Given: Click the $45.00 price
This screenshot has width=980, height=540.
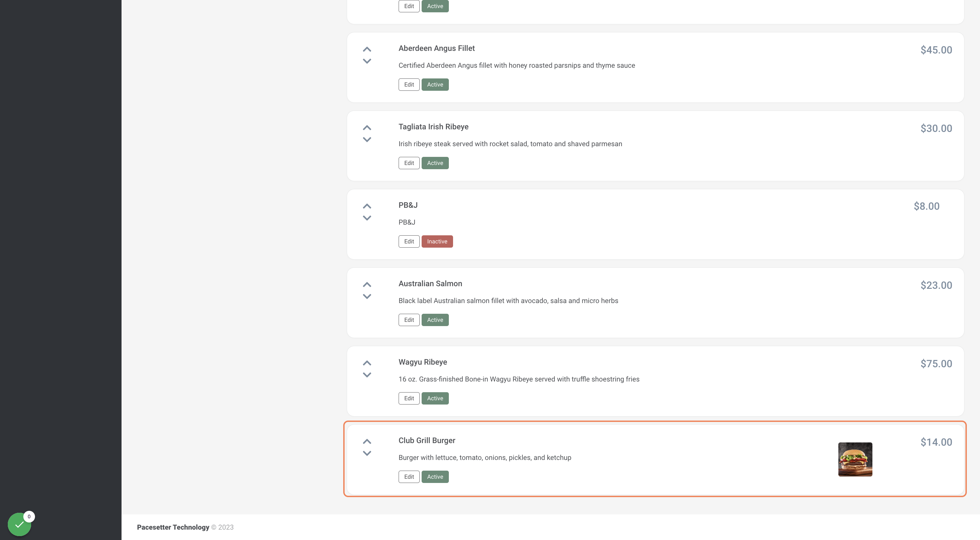Looking at the screenshot, I should tap(936, 50).
